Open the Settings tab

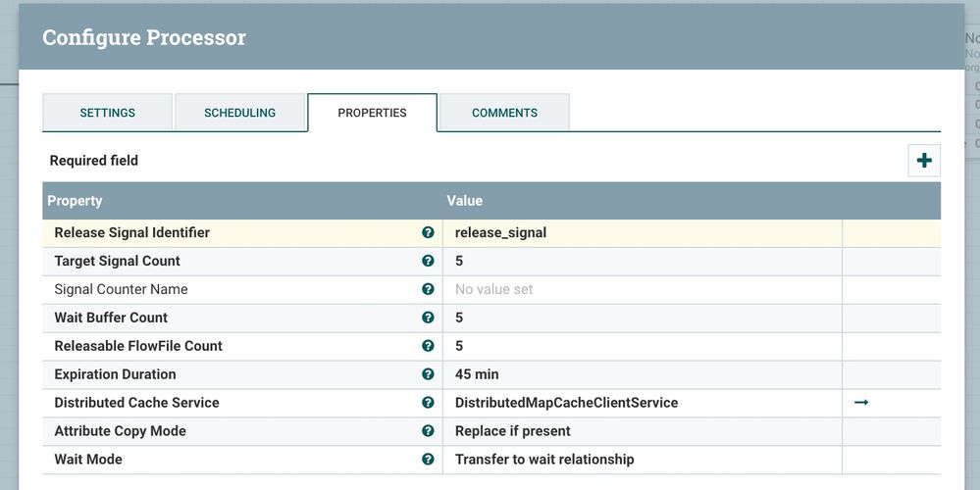tap(107, 113)
